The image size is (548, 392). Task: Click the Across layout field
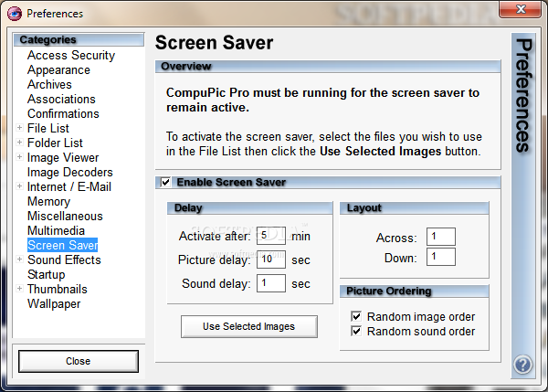point(441,237)
